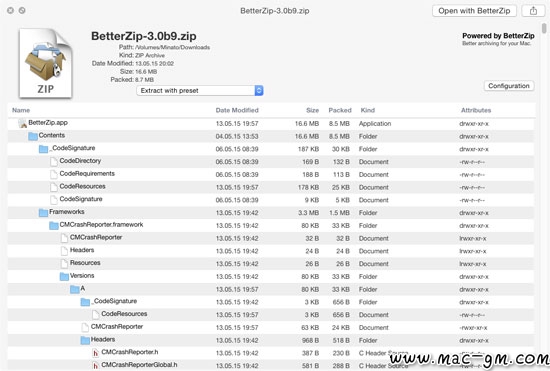Sort by the Size column header

click(313, 110)
